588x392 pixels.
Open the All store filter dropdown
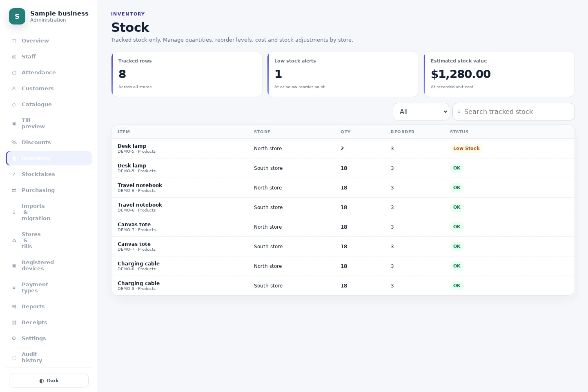tap(421, 112)
